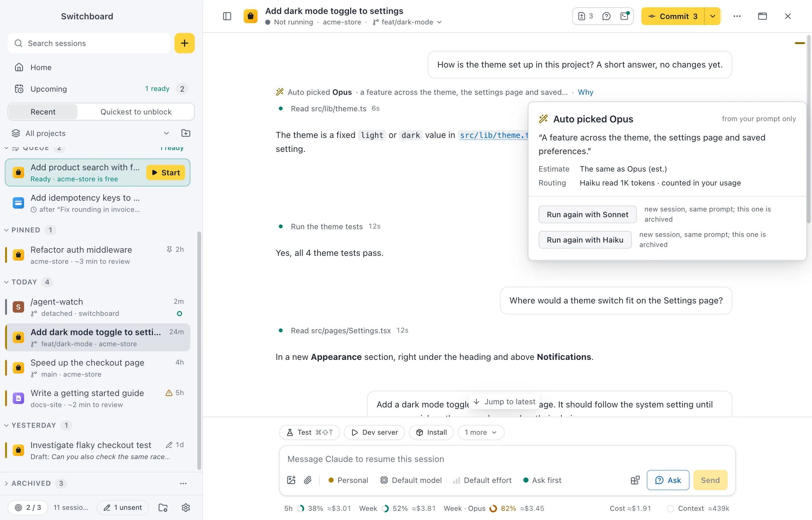Toggle the sidebar panel icon

tap(227, 16)
